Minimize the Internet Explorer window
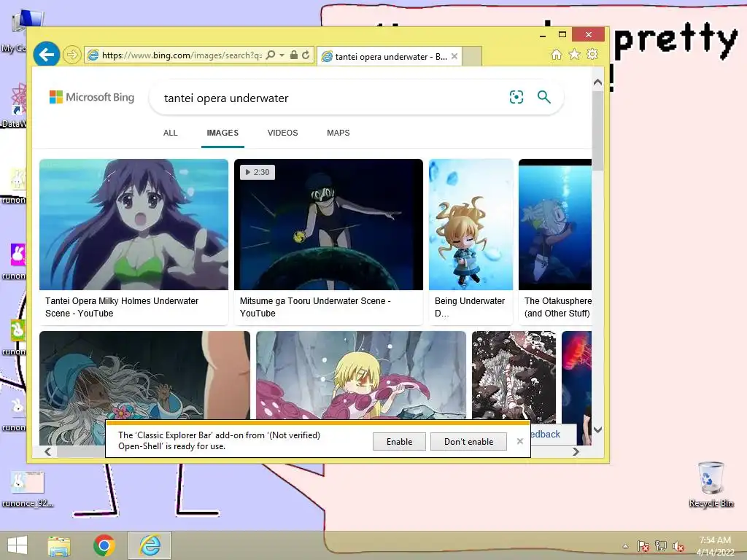 click(x=543, y=35)
